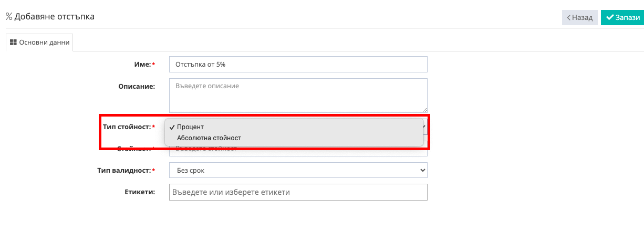Image resolution: width=644 pixels, height=231 pixels.
Task: Open the Тип валидност dropdown showing Без срок
Action: tap(298, 170)
